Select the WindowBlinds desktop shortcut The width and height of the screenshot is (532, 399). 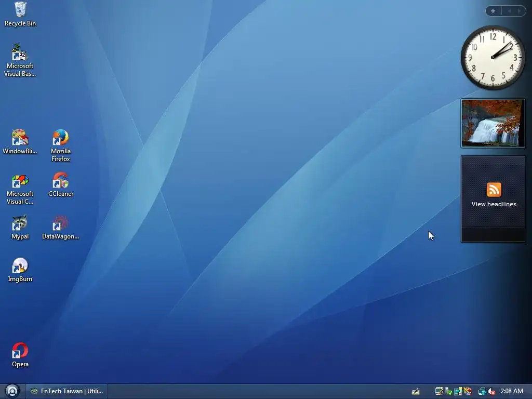click(x=20, y=142)
